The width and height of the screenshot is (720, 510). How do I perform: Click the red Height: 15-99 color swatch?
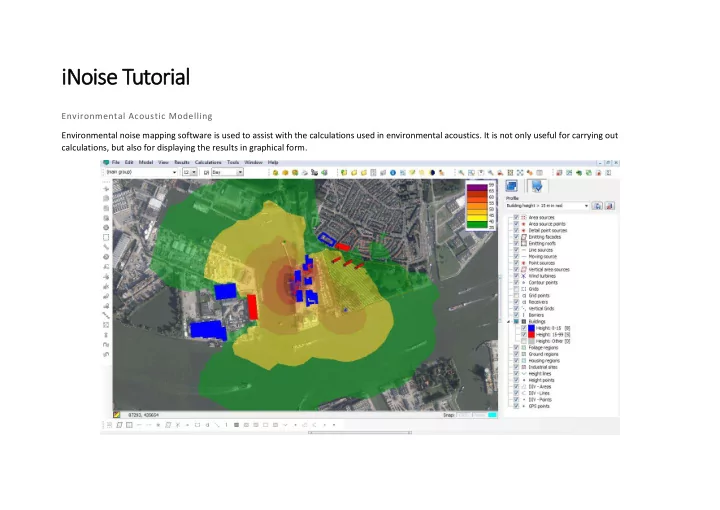point(531,335)
